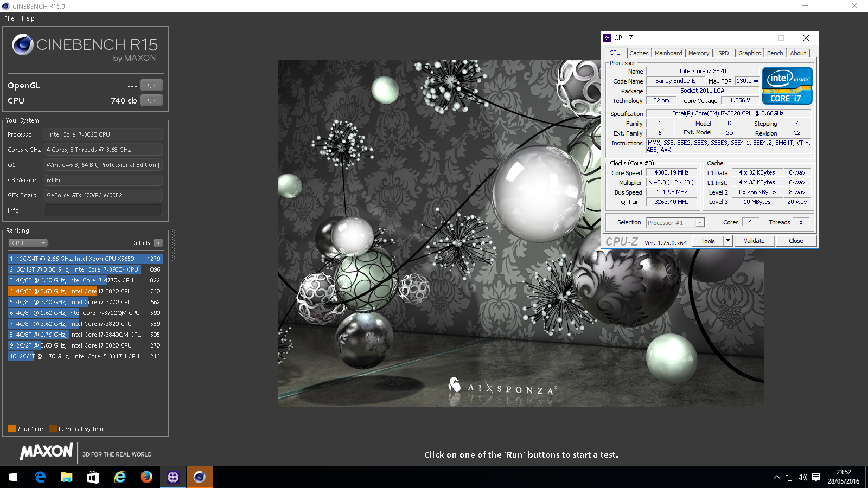Open the Bench tab in CPU-Z

[775, 53]
